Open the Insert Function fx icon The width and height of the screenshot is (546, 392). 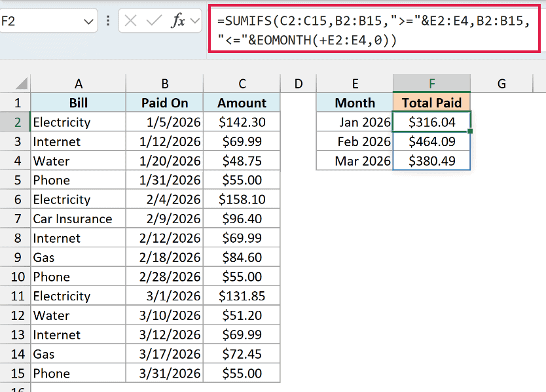(x=178, y=21)
